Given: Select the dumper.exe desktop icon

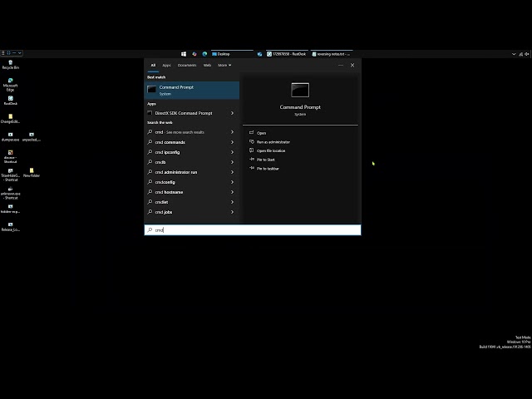Looking at the screenshot, I should (11, 136).
